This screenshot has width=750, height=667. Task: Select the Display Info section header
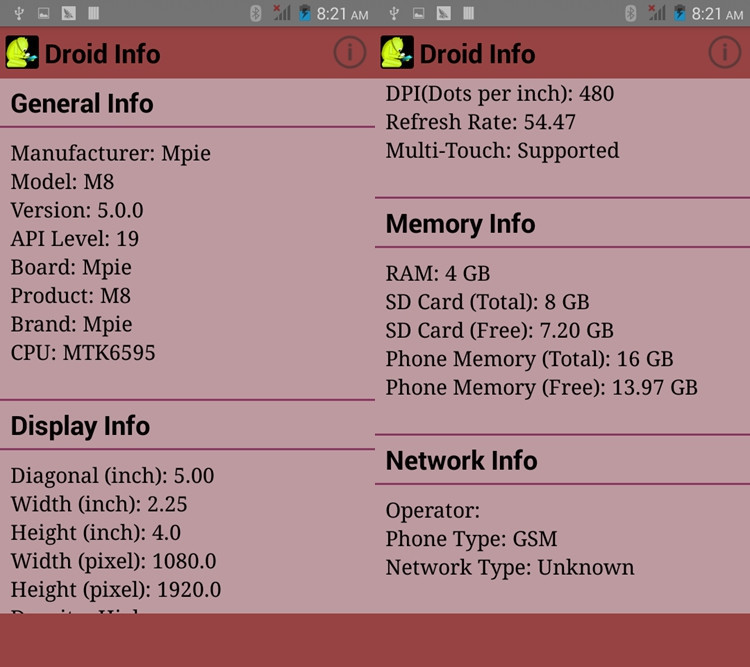point(80,426)
